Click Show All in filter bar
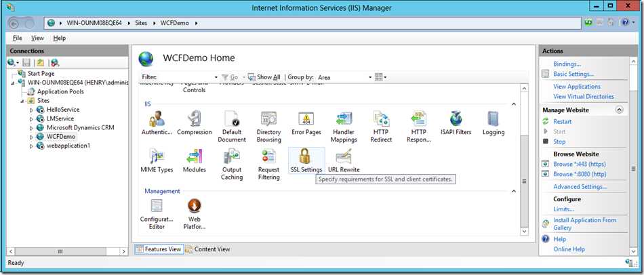Screen dimensions: 644x275 (x=264, y=77)
